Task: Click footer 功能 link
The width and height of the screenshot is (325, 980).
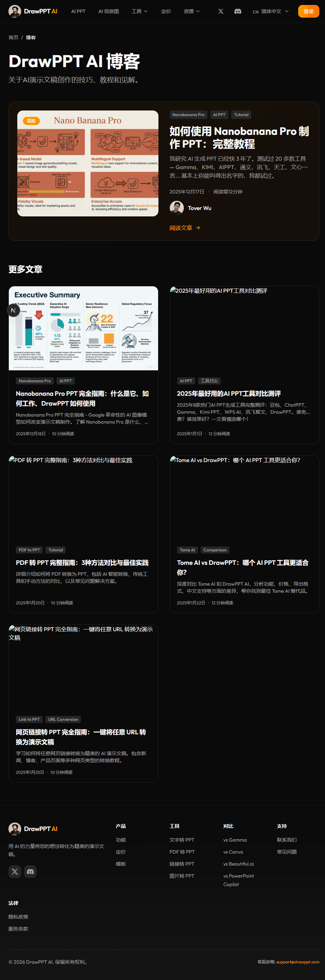Action: pyautogui.click(x=121, y=839)
